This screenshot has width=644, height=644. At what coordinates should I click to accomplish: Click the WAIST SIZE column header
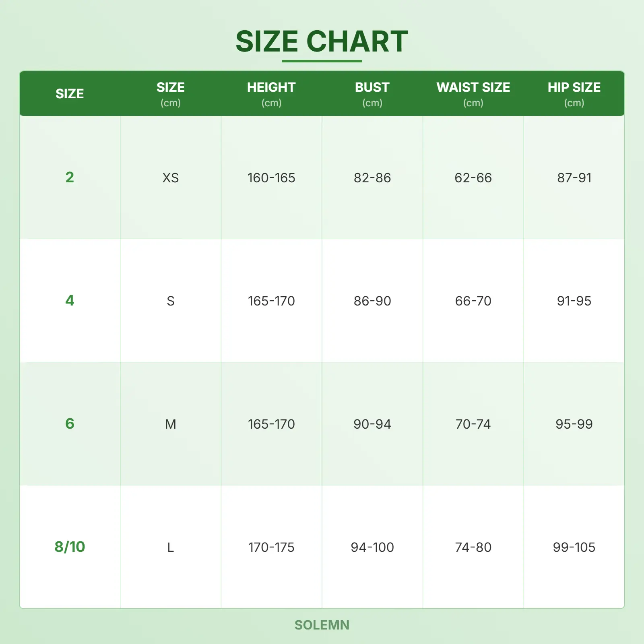click(473, 94)
